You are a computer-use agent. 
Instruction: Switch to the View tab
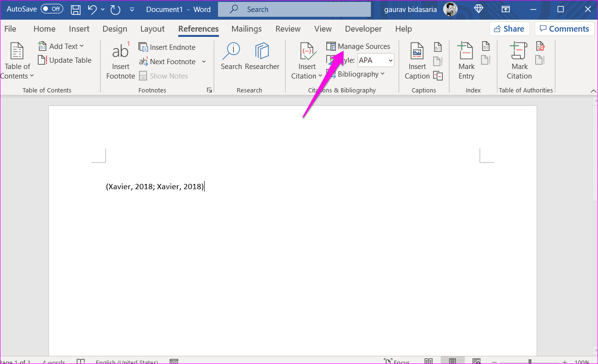(323, 29)
